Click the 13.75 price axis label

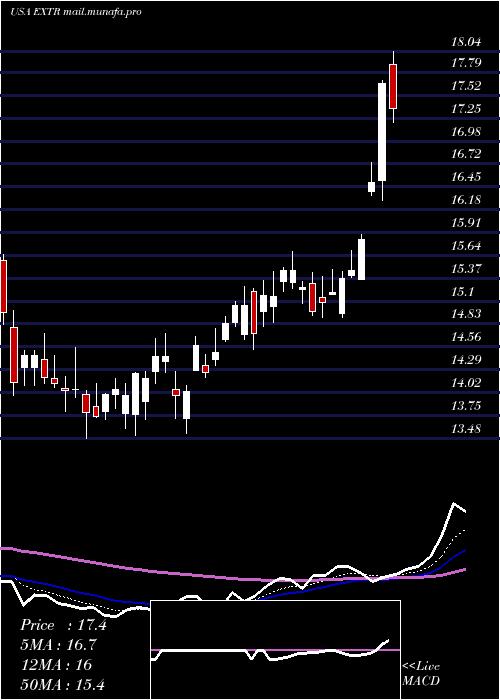(466, 406)
